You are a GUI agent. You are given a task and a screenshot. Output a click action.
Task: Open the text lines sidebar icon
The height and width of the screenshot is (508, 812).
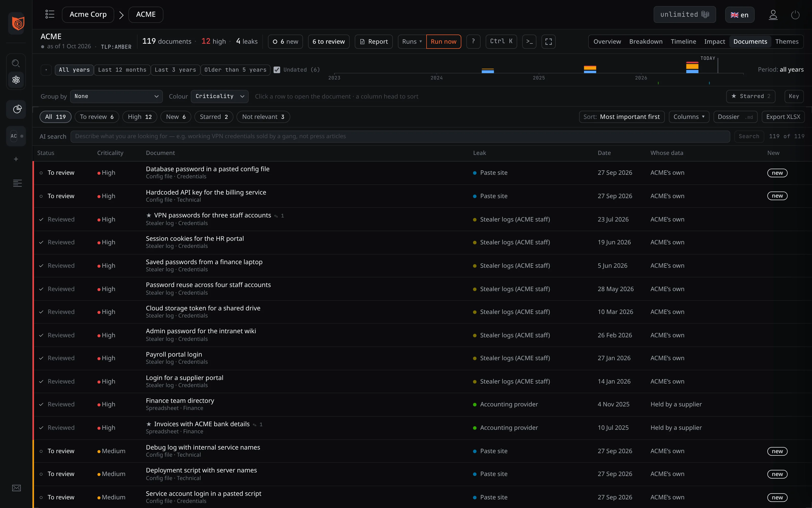(x=17, y=183)
